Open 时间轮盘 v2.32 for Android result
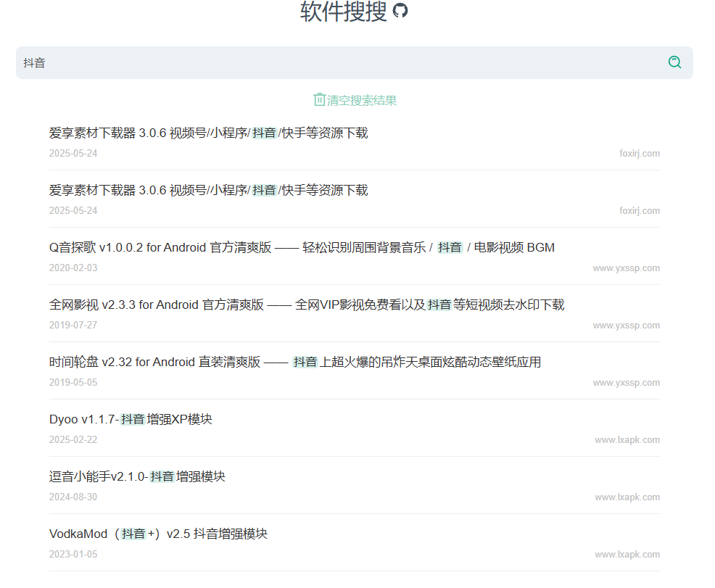The height and width of the screenshot is (588, 715). (295, 362)
